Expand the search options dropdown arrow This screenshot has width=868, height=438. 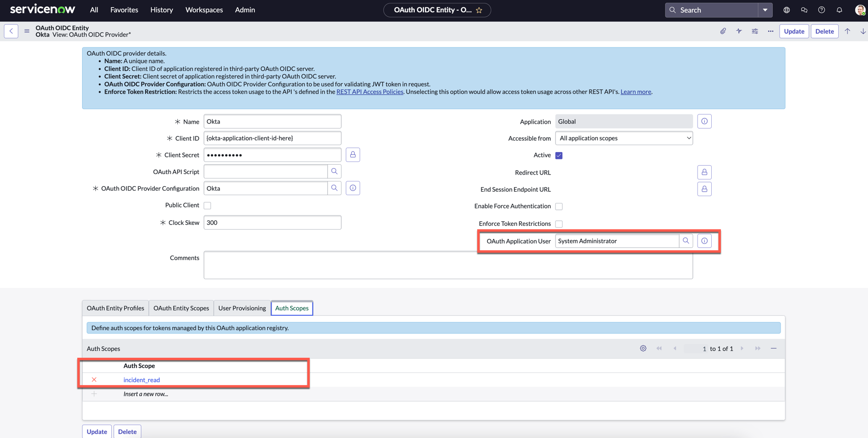point(765,10)
